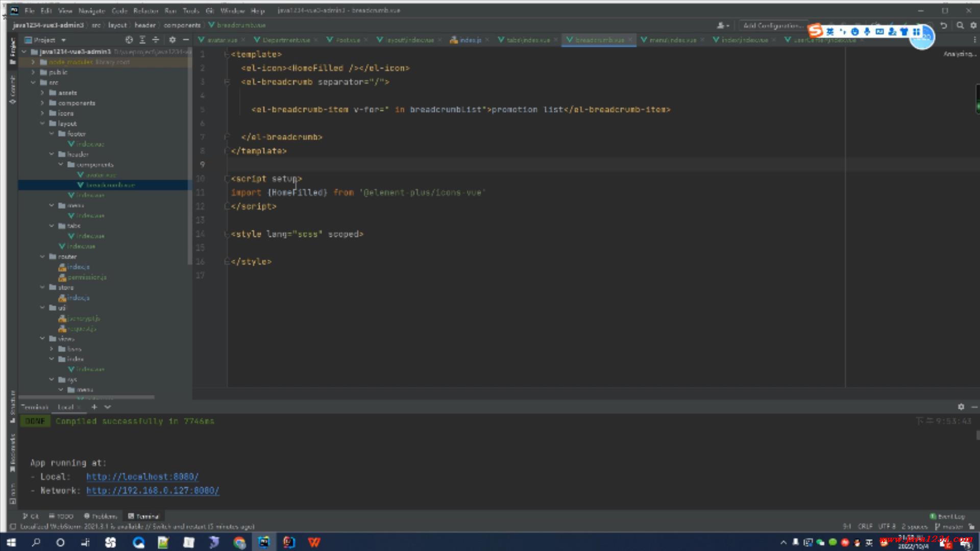
Task: Open the Commit side tool window tab
Action: (x=13, y=90)
